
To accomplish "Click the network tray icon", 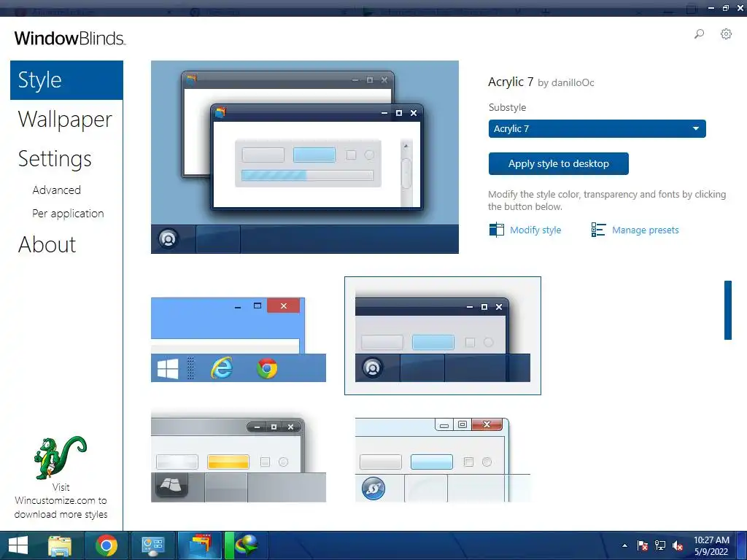I will (659, 545).
